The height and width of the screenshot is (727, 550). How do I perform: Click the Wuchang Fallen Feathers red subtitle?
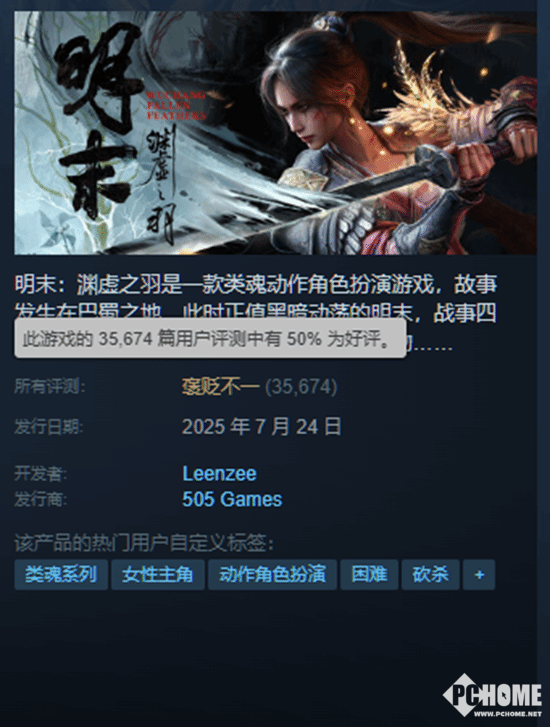pyautogui.click(x=176, y=106)
